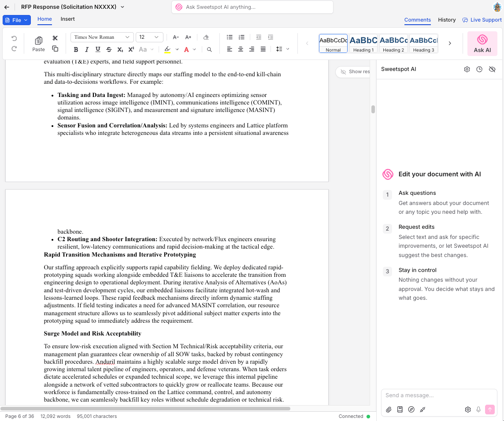Toggle superscript formatting
Screen dimensions: 504x421
(131, 49)
